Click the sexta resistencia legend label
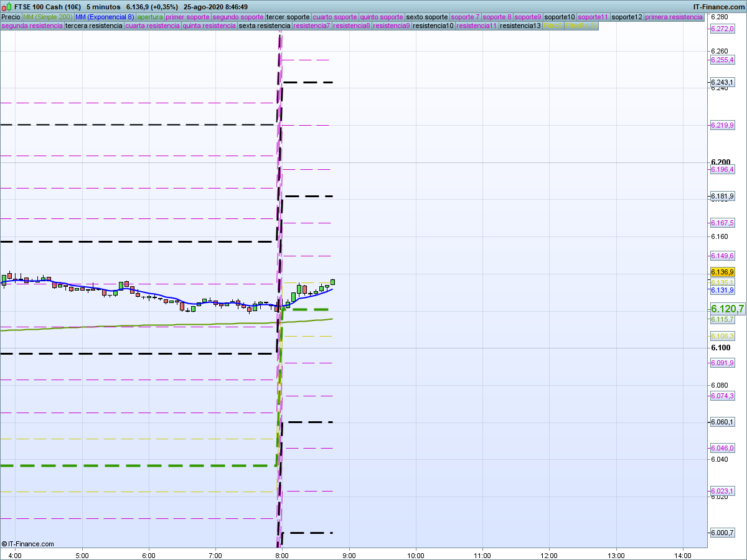 (265, 26)
